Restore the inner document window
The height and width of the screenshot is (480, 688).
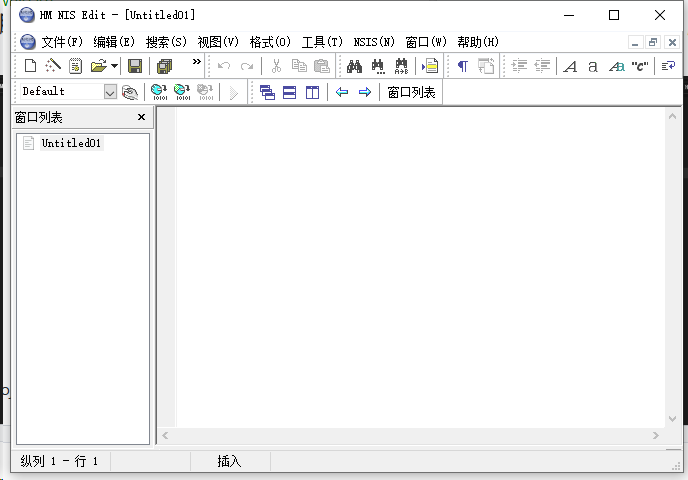coord(653,42)
